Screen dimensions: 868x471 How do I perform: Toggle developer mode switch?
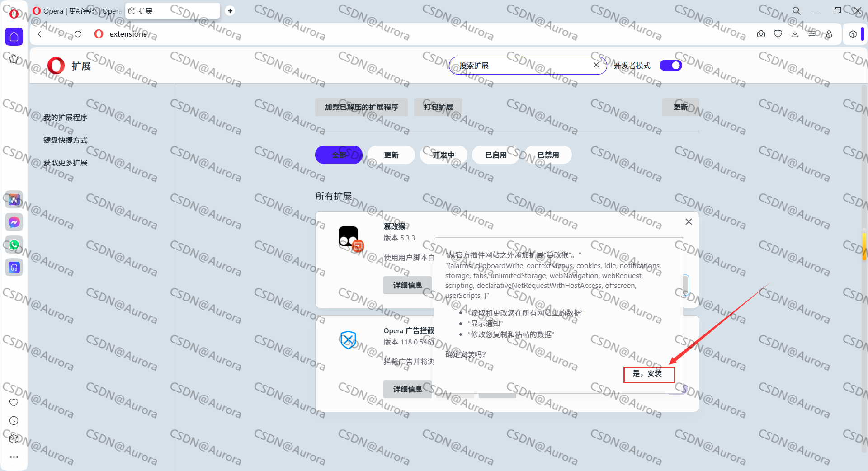671,66
